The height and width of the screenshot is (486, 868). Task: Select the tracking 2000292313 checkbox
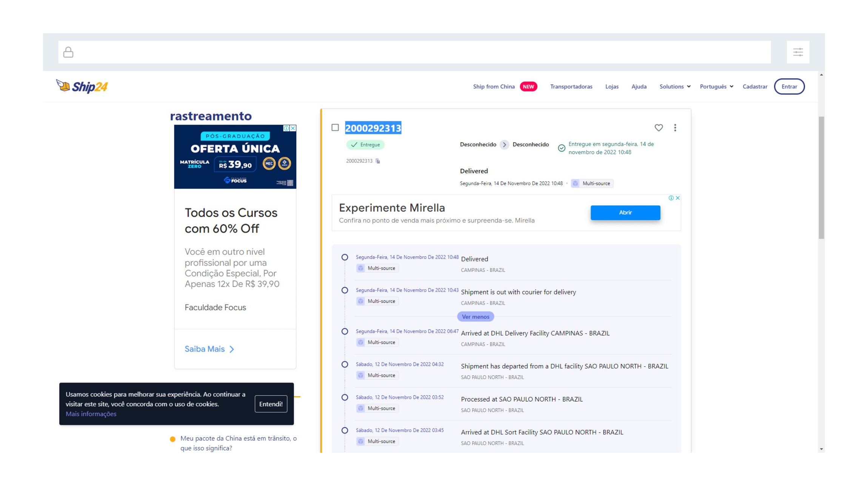point(335,128)
